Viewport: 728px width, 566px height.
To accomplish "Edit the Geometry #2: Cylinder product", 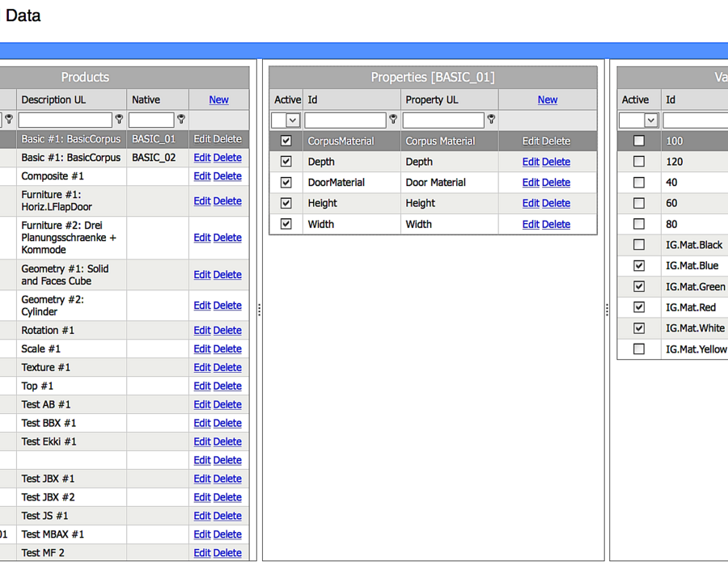I will (202, 306).
